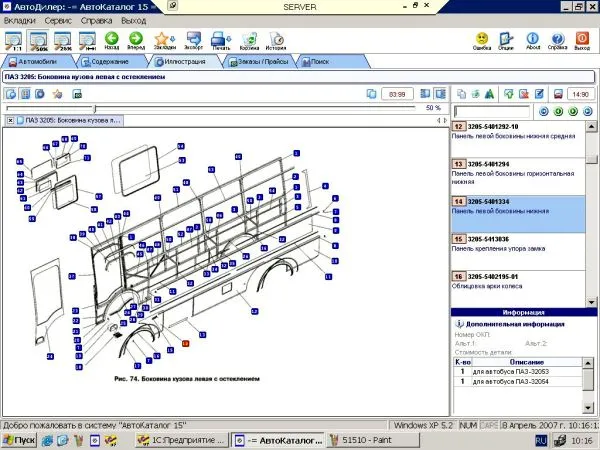Click the copy pages icon in parts toolbar
The image size is (600, 450).
tap(461, 94)
